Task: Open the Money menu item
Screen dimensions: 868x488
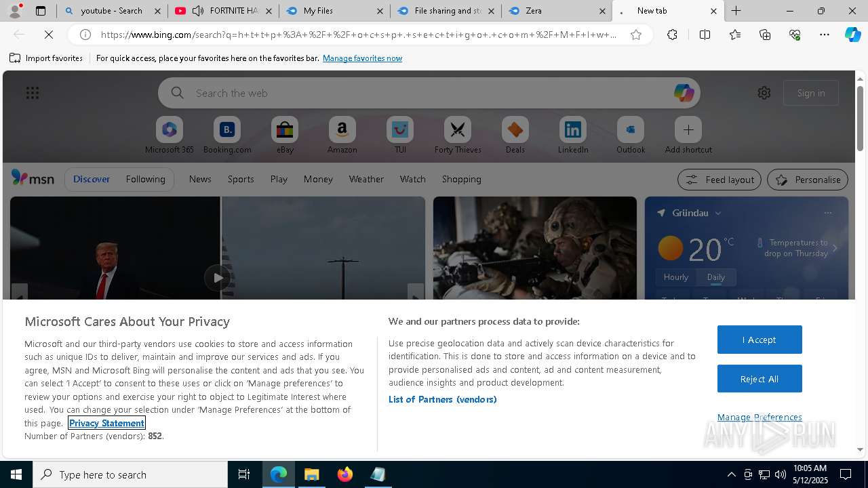Action: click(x=318, y=179)
